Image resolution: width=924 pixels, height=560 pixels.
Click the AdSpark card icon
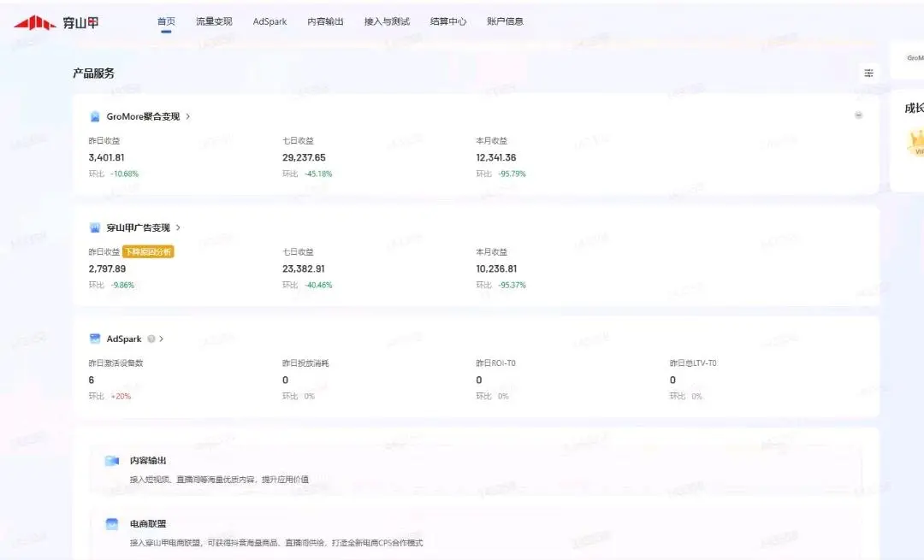click(95, 339)
